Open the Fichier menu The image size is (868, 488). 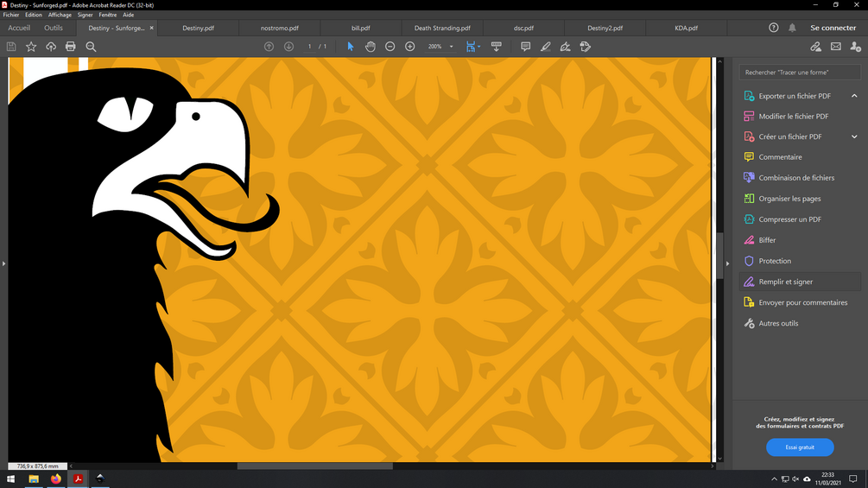[11, 15]
